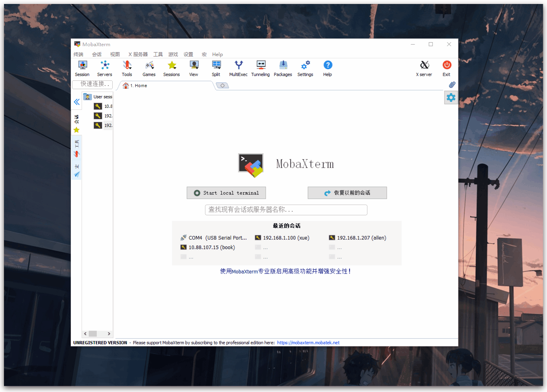Image resolution: width=547 pixels, height=392 pixels.
Task: Collapse sidebar with double chevron icon
Action: pyautogui.click(x=76, y=102)
